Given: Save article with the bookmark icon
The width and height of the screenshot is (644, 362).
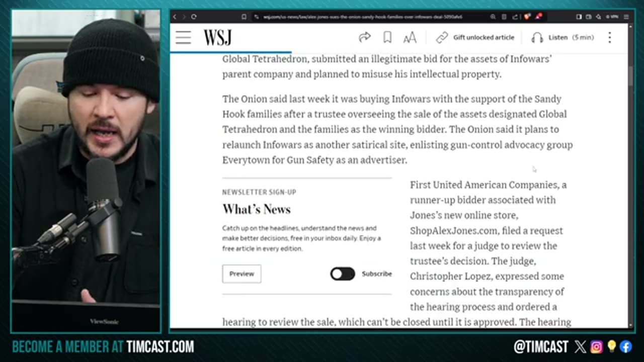Looking at the screenshot, I should point(387,37).
